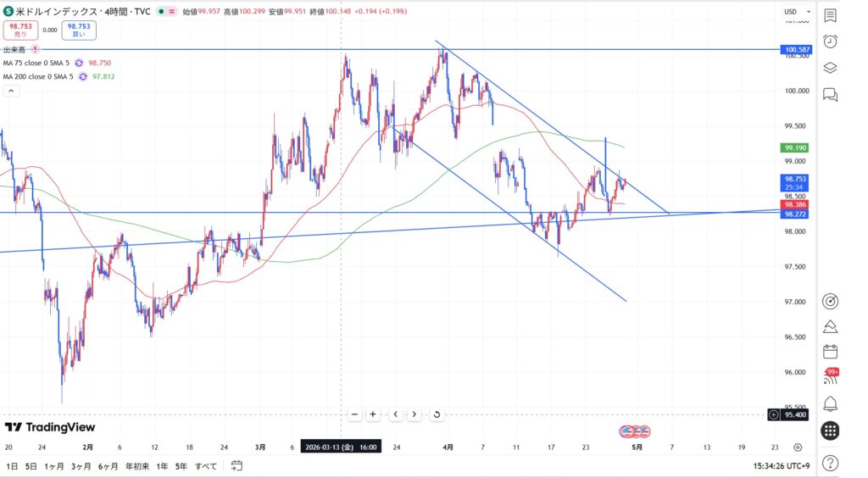Open the alerts clock icon
The width and height of the screenshot is (868, 478).
[830, 42]
